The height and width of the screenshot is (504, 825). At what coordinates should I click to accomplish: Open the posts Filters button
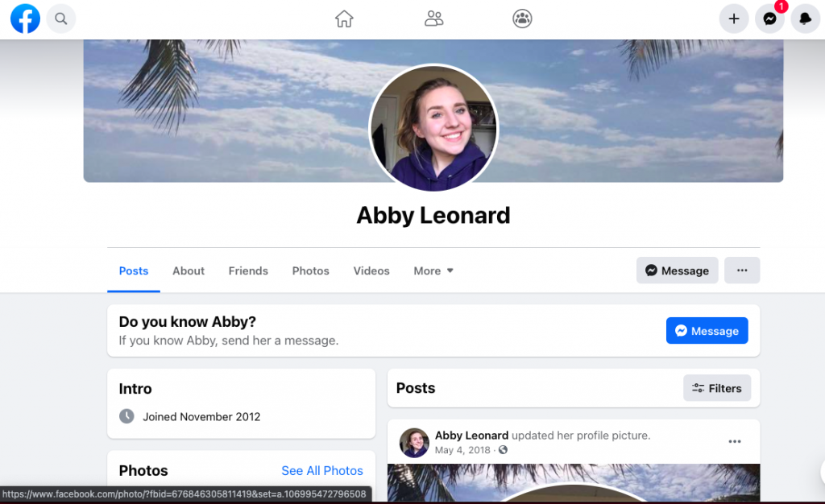coord(716,388)
